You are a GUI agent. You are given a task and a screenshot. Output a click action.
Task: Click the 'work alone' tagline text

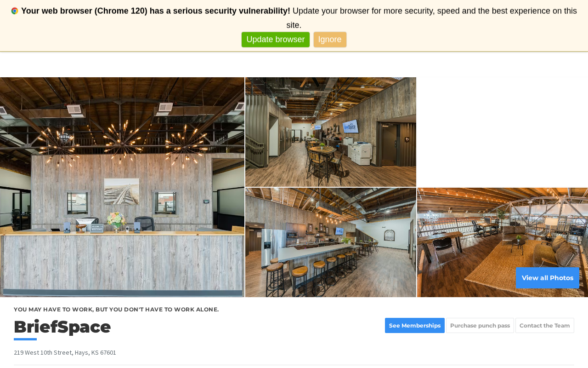click(116, 310)
